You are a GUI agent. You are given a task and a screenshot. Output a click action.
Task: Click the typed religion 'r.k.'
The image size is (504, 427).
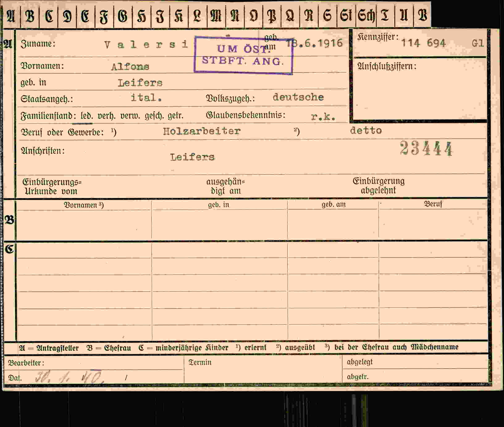coord(323,117)
